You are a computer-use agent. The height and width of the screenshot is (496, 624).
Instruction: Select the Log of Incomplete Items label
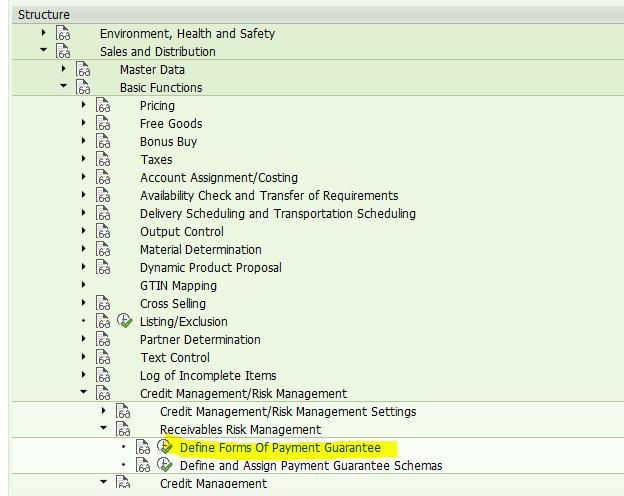[208, 375]
